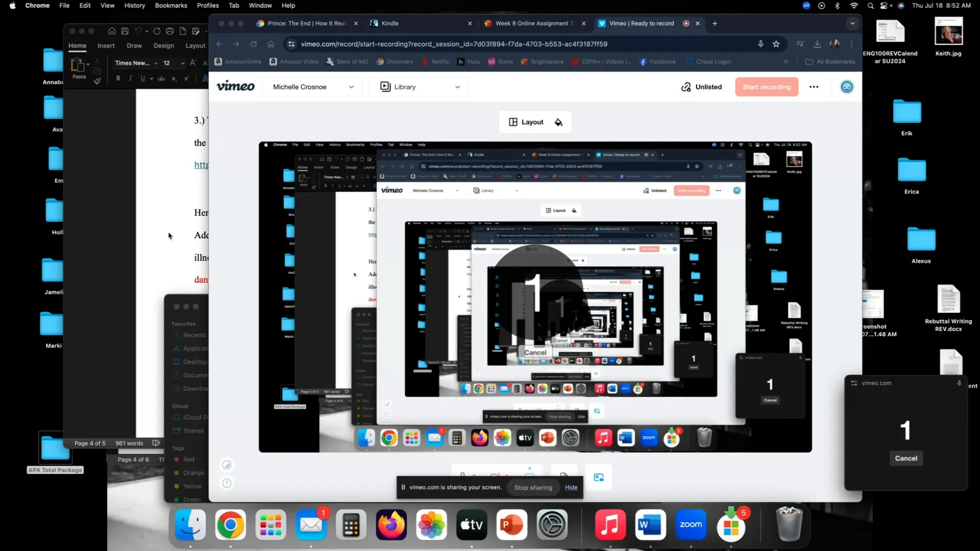The image size is (980, 551).
Task: Click the Format Painter icon in Word
Action: pos(97,81)
